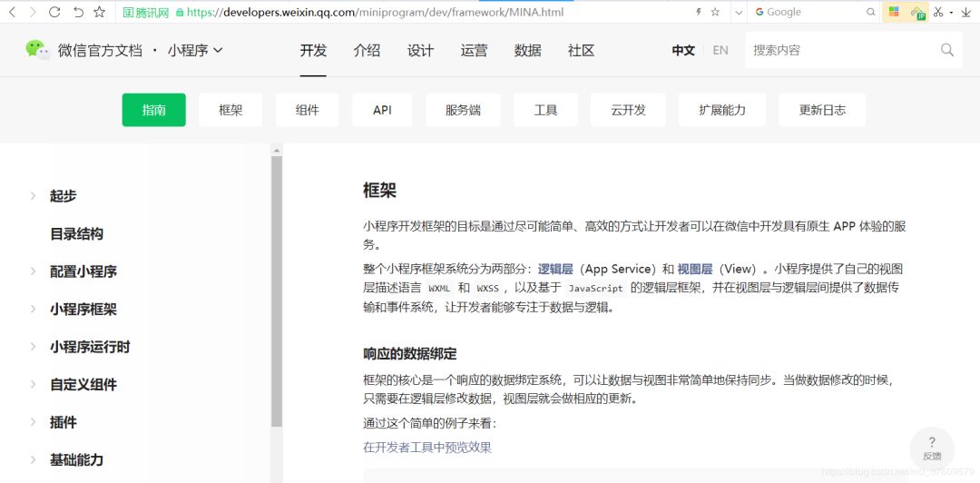Follow the 视图层 link in the paragraph
This screenshot has width=980, height=483.
tap(695, 270)
